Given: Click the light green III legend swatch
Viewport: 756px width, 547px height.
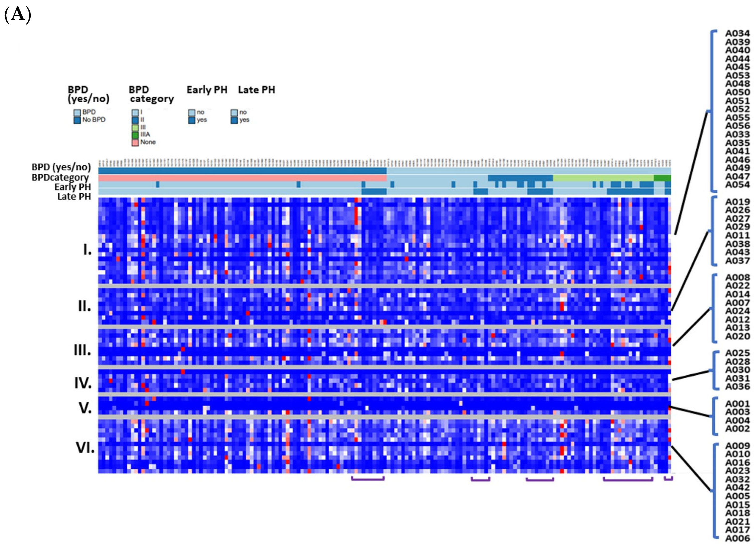Looking at the screenshot, I should (135, 128).
